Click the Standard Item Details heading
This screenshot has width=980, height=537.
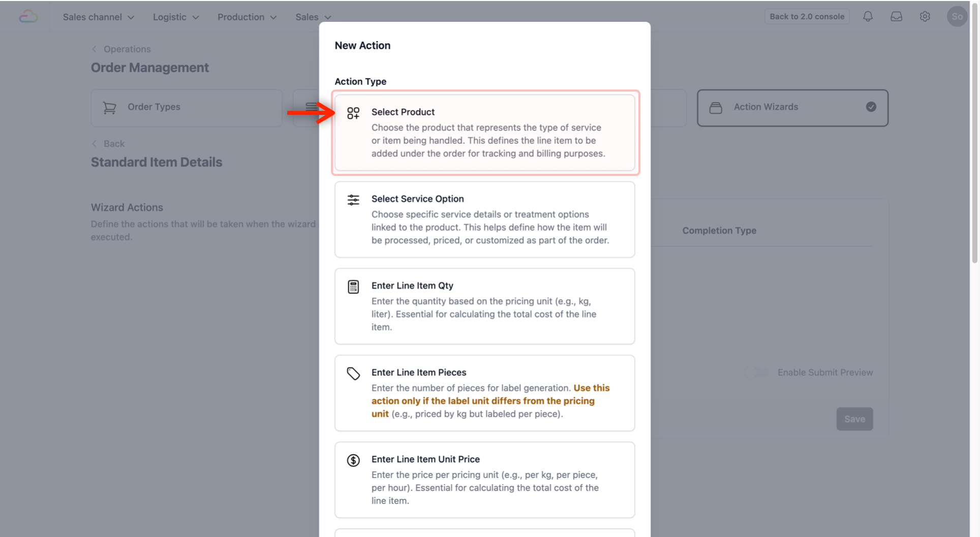pyautogui.click(x=157, y=162)
